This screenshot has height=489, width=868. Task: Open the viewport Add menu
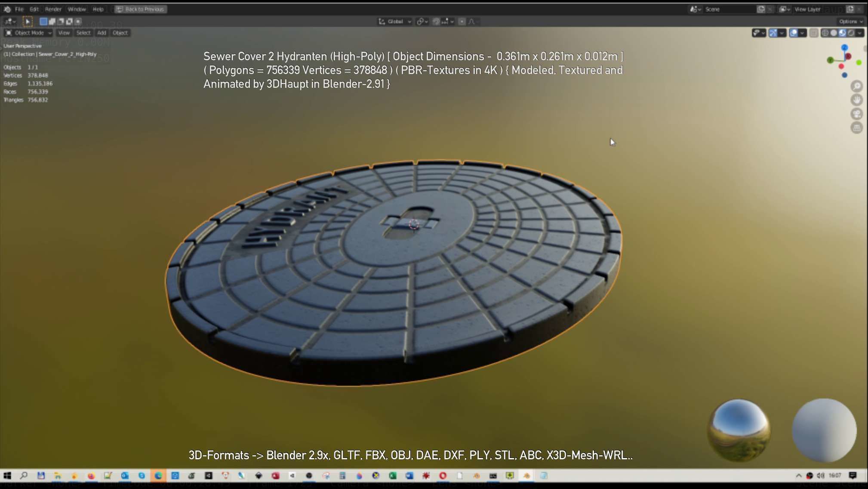pos(102,33)
